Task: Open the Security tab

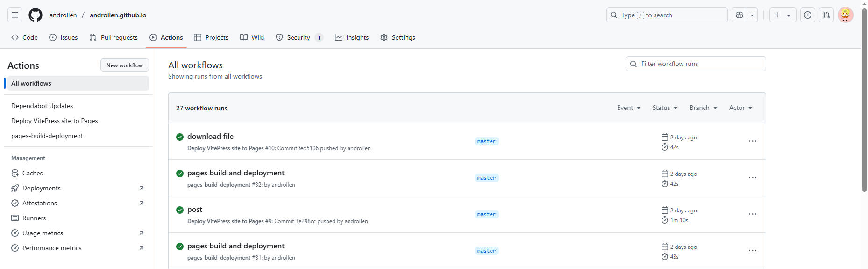Action: point(299,37)
